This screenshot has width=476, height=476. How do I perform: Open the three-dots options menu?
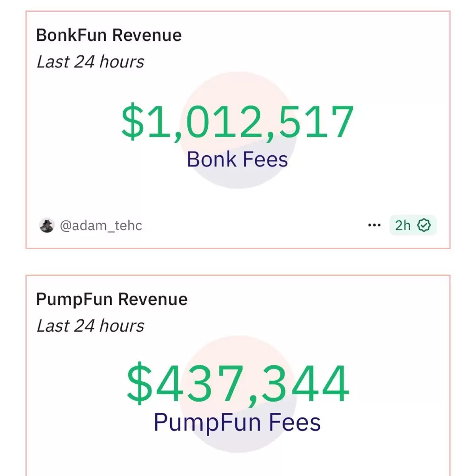(374, 225)
